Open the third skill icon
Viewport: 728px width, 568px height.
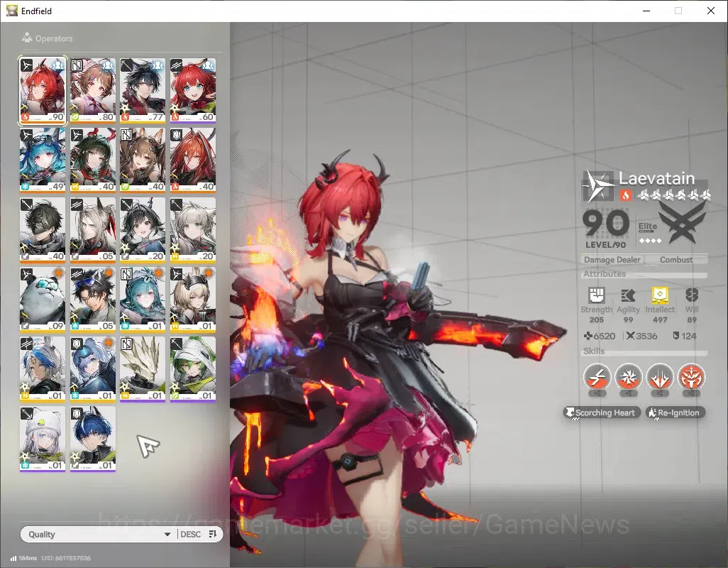[660, 377]
